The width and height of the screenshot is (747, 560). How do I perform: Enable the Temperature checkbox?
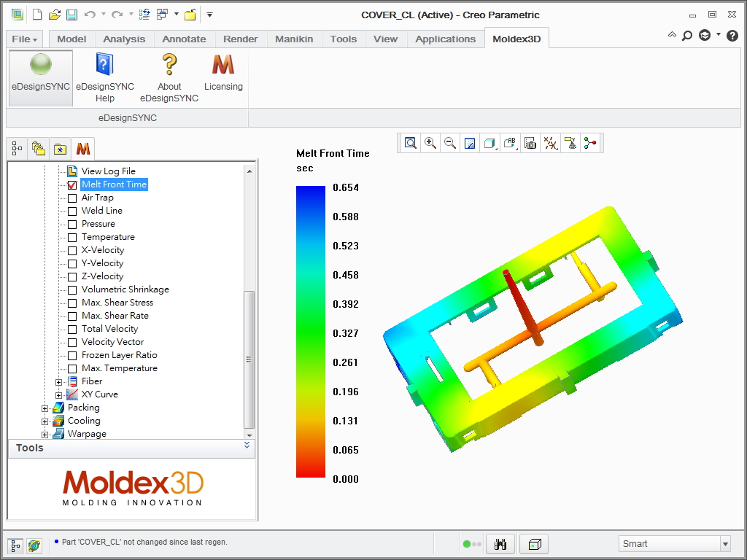[x=72, y=237]
